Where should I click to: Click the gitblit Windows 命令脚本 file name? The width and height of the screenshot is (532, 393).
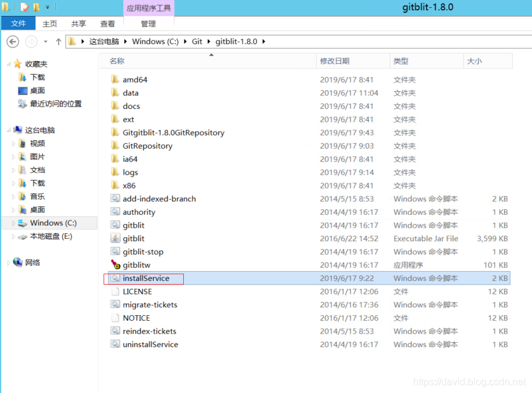(134, 225)
